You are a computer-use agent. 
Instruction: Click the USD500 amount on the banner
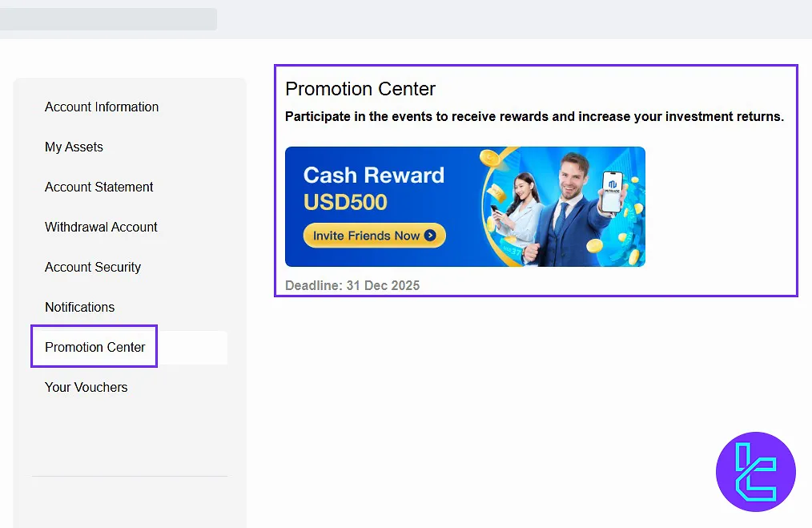[x=345, y=202]
